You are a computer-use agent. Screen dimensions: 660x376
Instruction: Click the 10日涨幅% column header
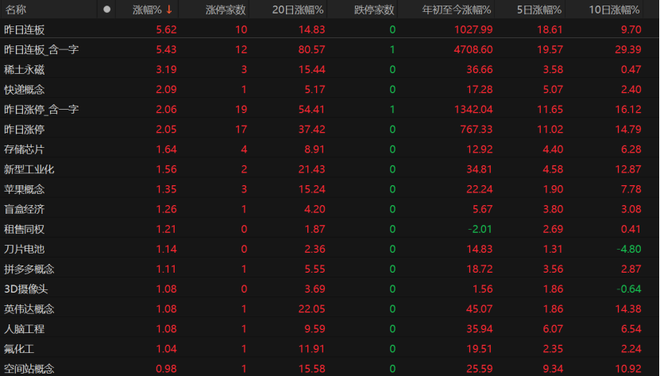[x=614, y=10]
